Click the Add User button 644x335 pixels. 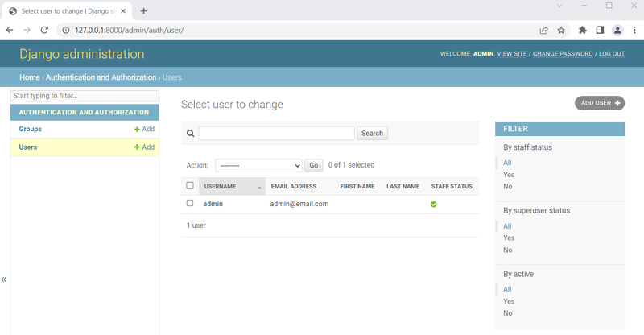[600, 103]
